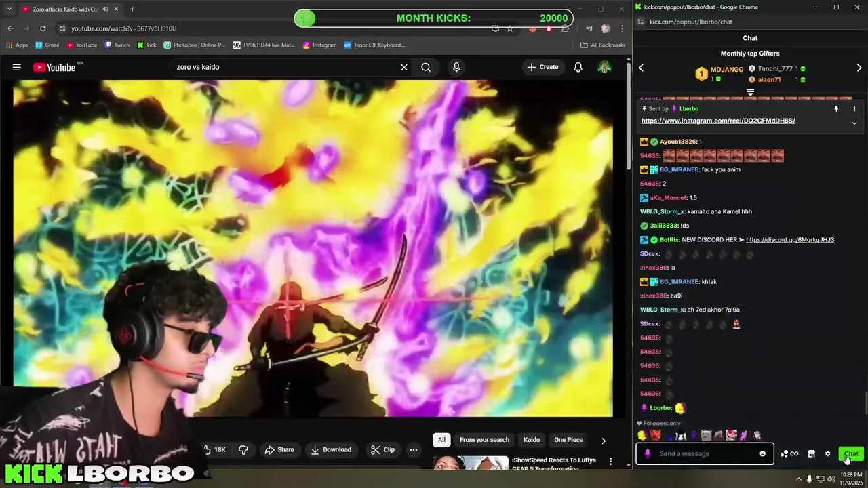Click the green Chat send button

click(x=851, y=453)
